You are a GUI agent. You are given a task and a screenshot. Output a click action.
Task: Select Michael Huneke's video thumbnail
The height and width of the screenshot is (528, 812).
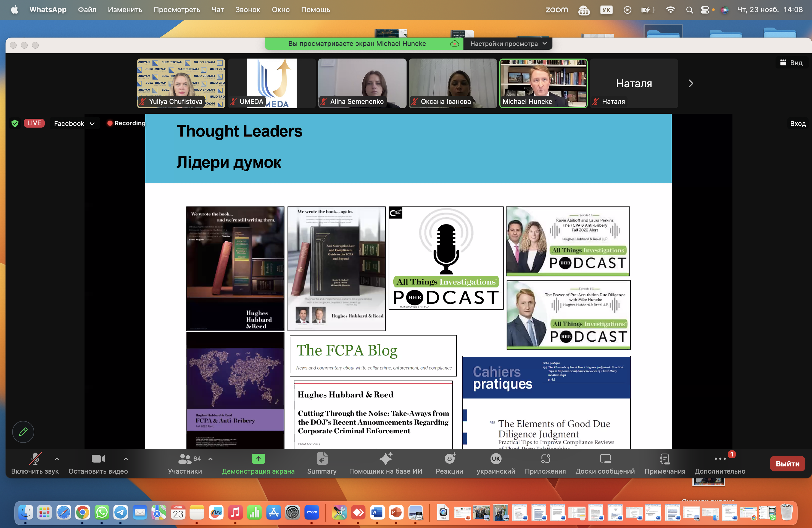[x=544, y=83]
